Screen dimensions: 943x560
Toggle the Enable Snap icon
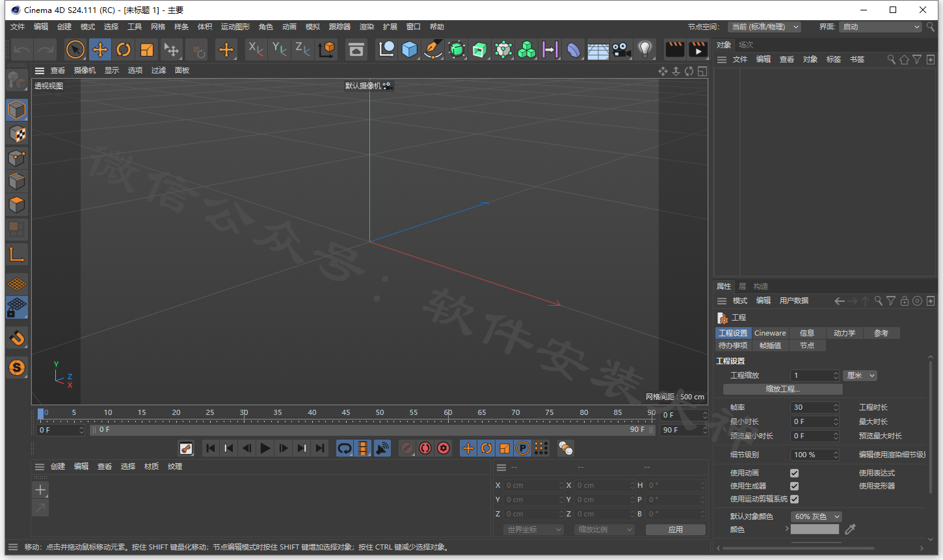[x=17, y=338]
